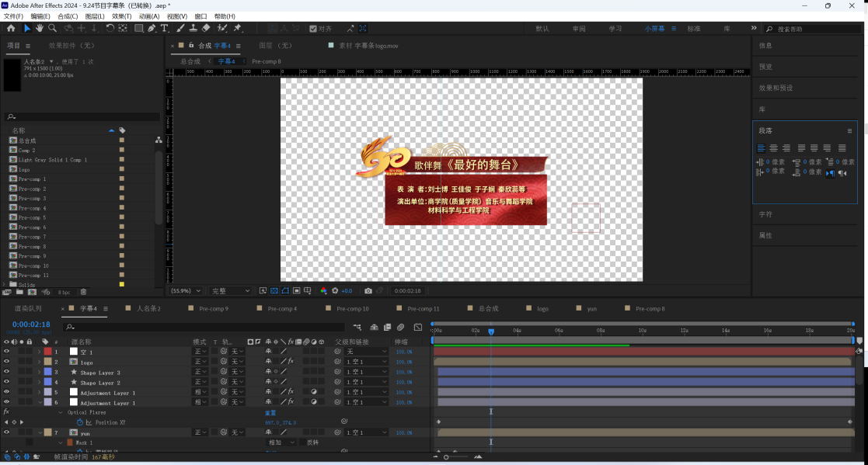The width and height of the screenshot is (868, 465).
Task: Delete selected project item with trash icon
Action: coord(84,292)
